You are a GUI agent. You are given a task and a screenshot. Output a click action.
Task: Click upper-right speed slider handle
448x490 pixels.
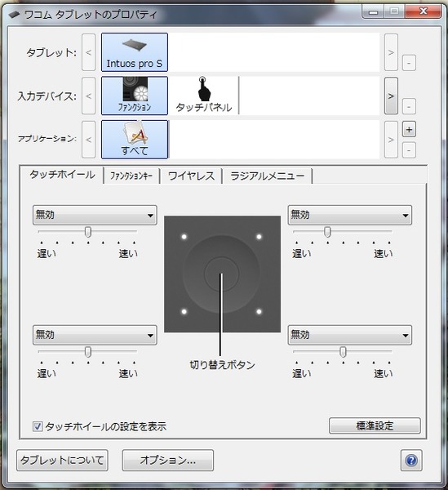(x=327, y=232)
